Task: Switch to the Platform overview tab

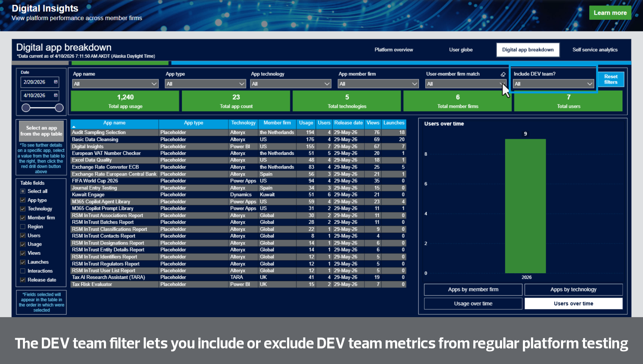Action: [394, 50]
